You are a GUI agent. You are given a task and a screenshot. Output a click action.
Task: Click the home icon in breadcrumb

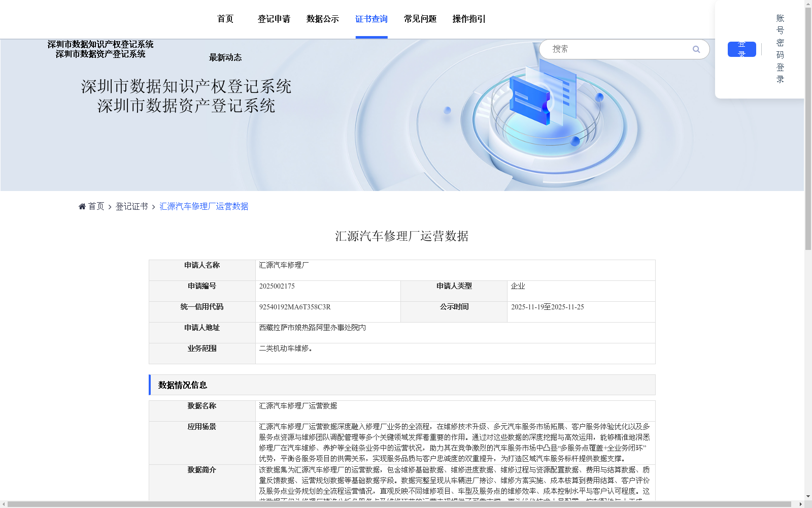(x=82, y=206)
